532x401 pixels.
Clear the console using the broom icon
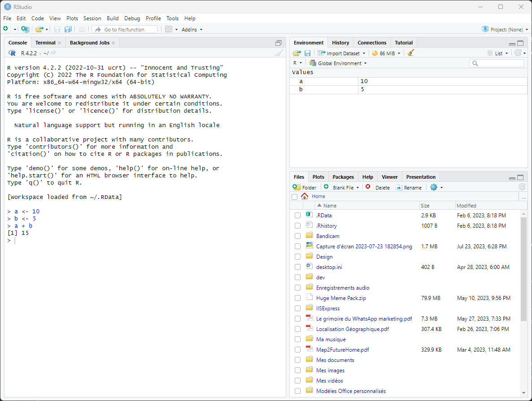coord(279,53)
